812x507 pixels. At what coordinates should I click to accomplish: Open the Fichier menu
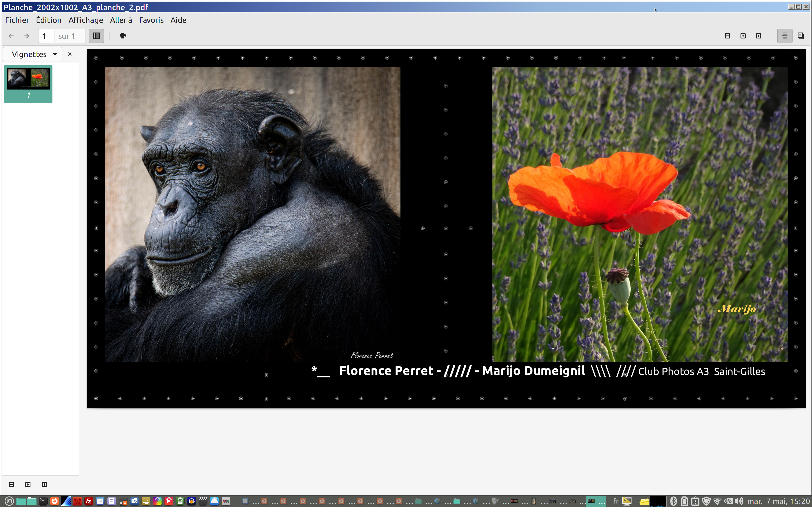click(x=17, y=20)
